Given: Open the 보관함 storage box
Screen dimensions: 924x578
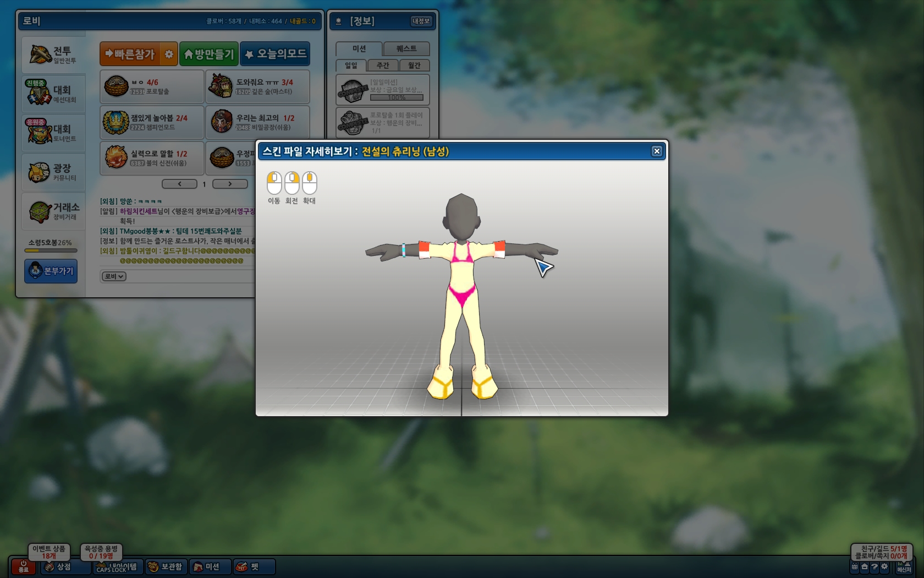Looking at the screenshot, I should tap(166, 567).
